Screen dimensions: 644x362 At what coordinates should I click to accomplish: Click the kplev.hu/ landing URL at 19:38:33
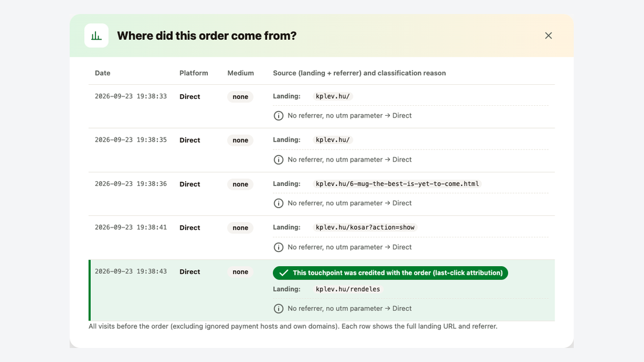333,96
